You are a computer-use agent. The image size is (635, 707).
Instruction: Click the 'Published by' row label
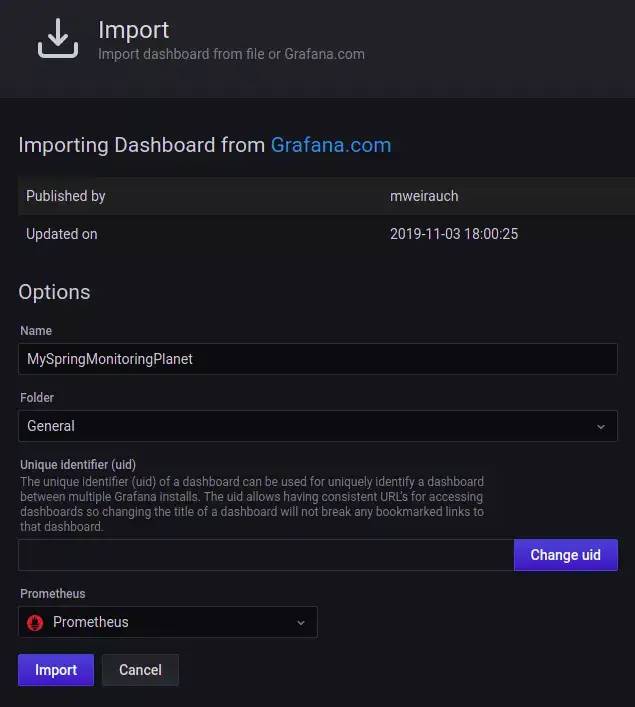pos(66,196)
